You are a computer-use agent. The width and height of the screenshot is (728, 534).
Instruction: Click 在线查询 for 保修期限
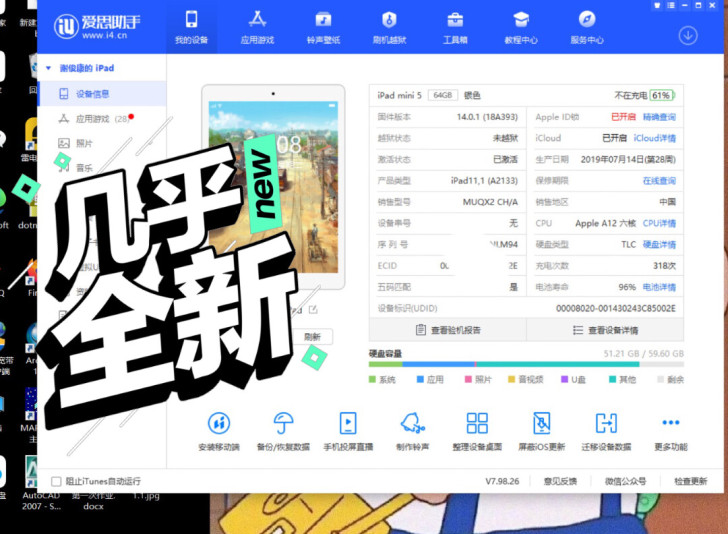pos(659,181)
